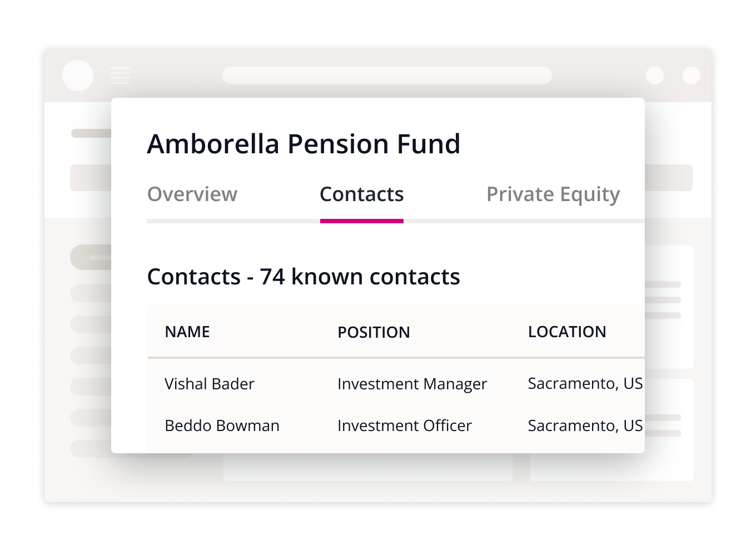
Task: Select the Contacts tab
Action: (361, 194)
